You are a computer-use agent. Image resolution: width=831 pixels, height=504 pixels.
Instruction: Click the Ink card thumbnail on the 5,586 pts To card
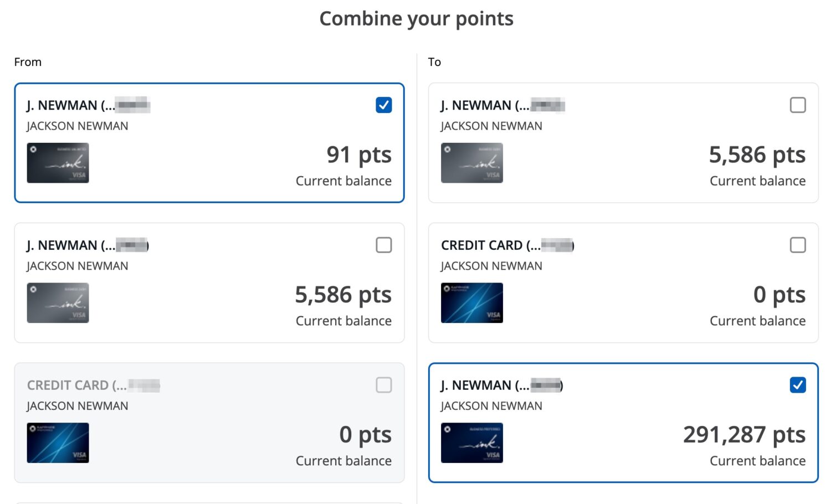coord(471,163)
